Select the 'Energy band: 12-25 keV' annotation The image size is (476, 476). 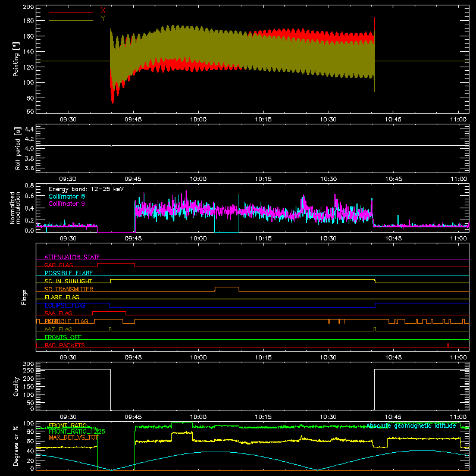(86, 189)
